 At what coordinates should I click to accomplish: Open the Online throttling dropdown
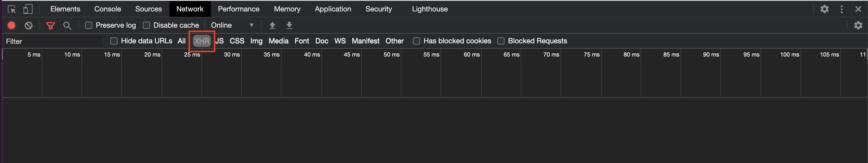pyautogui.click(x=232, y=25)
